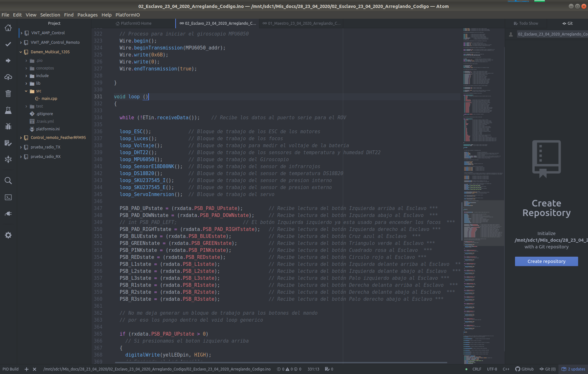
Task: Click the Clean trash can icon
Action: [x=8, y=94]
